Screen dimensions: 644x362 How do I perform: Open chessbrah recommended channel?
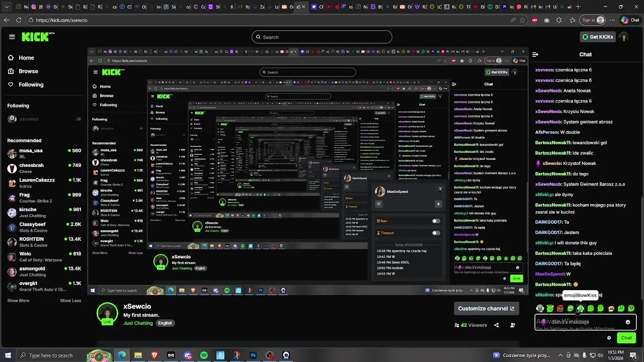(44, 168)
